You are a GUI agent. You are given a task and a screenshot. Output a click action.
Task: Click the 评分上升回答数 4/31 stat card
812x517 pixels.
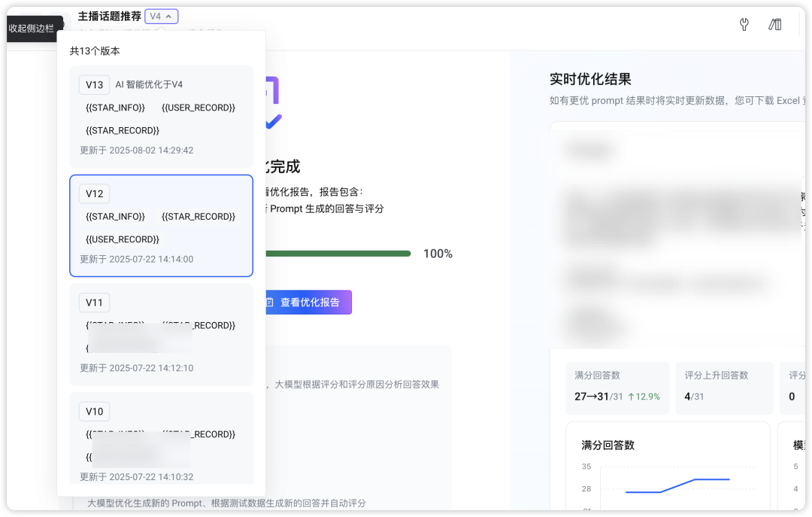tap(723, 388)
